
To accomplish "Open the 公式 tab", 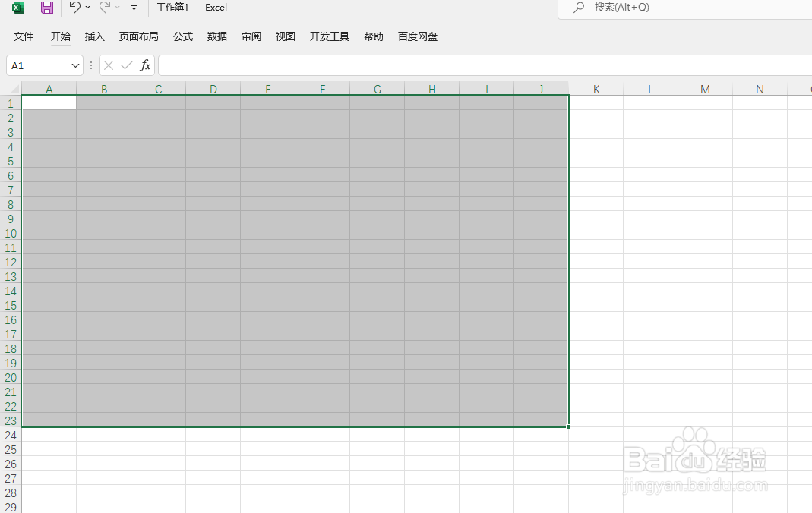I will point(183,36).
